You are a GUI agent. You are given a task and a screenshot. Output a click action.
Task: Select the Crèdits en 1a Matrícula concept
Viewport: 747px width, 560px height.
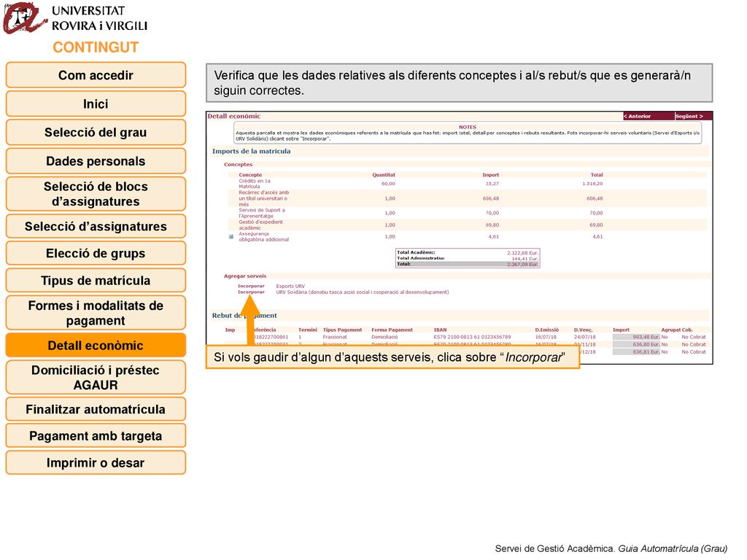coord(255,184)
